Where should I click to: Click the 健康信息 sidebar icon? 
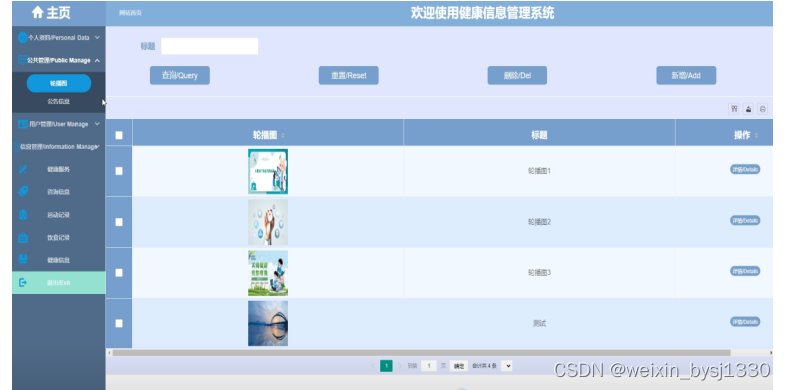point(23,260)
